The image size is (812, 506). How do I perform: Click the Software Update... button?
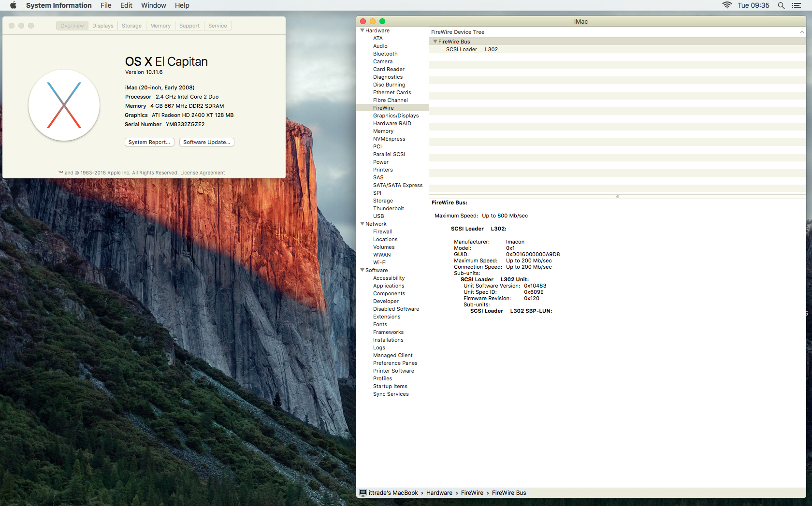207,142
